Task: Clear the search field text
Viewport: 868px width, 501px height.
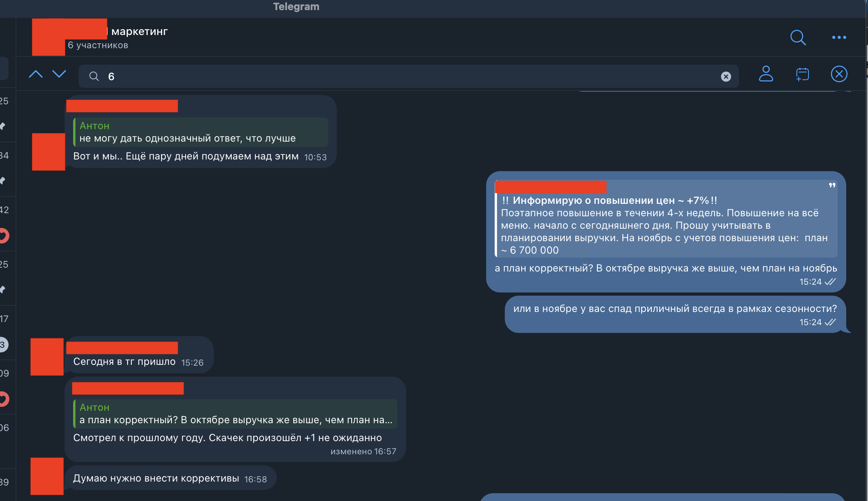Action: tap(726, 77)
